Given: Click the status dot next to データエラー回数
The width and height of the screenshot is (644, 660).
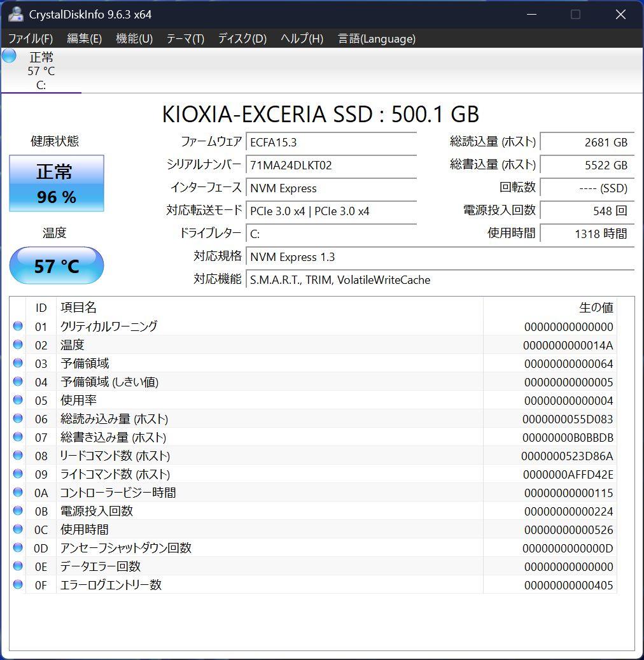Looking at the screenshot, I should 18,566.
